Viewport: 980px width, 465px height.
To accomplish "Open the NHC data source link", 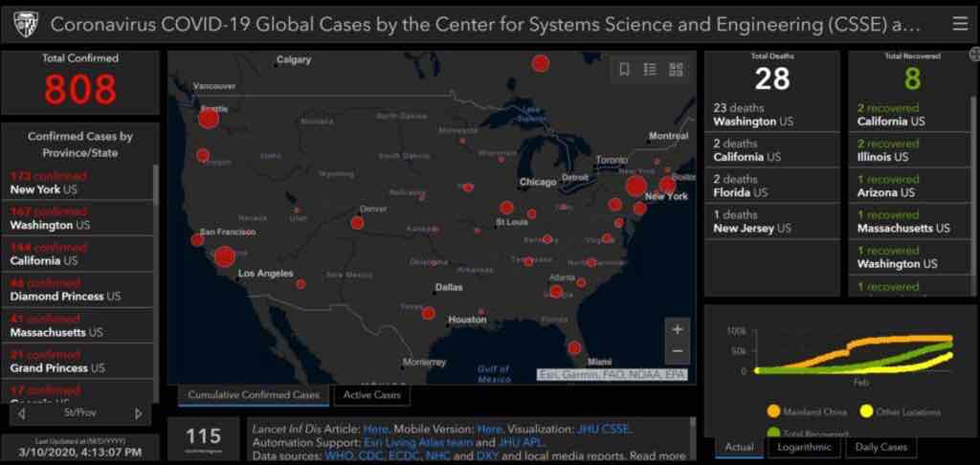I will (x=438, y=455).
